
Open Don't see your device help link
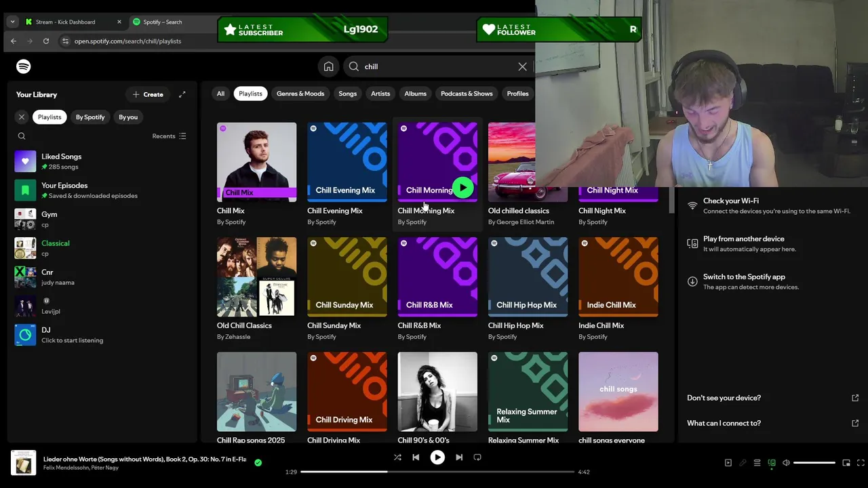(773, 398)
